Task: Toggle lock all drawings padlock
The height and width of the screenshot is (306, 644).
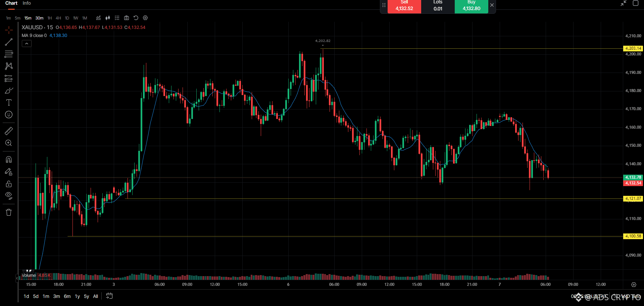Action: [9, 184]
